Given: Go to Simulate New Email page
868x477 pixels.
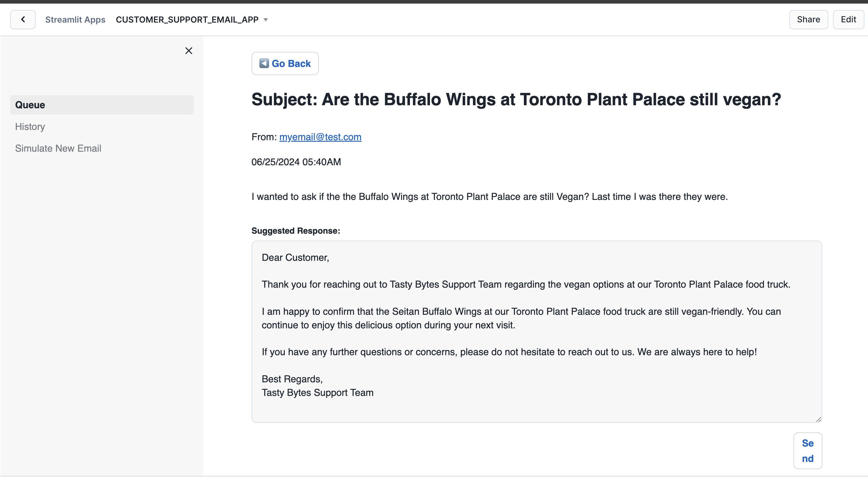Looking at the screenshot, I should 58,148.
